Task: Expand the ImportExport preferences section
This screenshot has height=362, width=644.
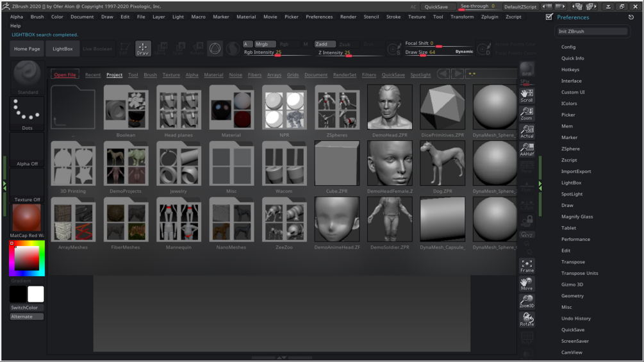Action: pyautogui.click(x=576, y=171)
